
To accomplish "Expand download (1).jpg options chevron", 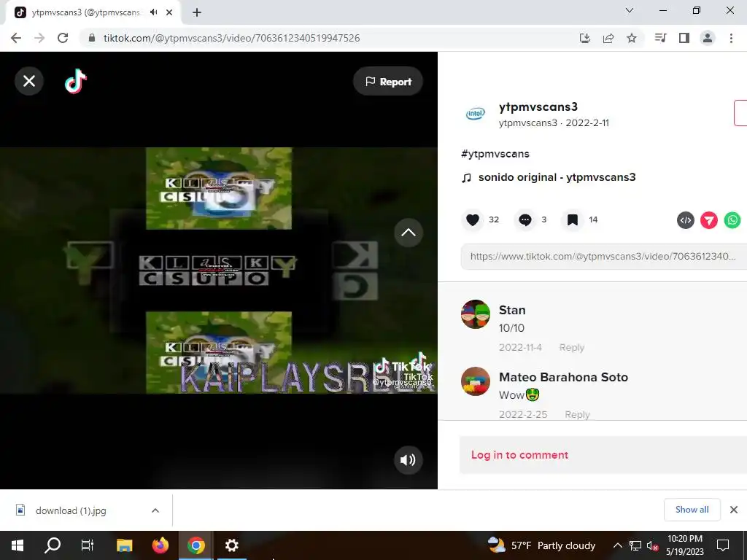I will pyautogui.click(x=155, y=510).
